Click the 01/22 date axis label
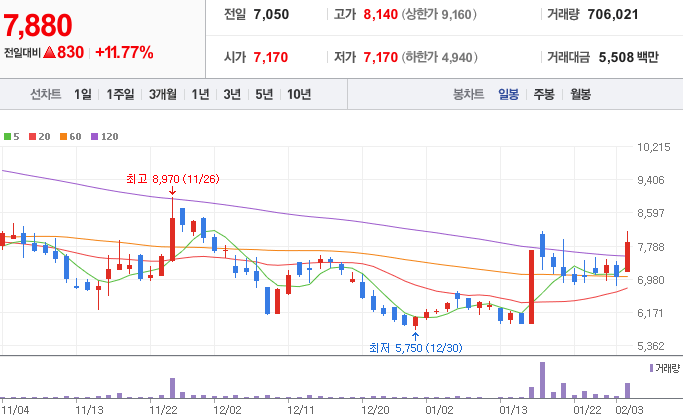The height and width of the screenshot is (419, 683). 587,410
